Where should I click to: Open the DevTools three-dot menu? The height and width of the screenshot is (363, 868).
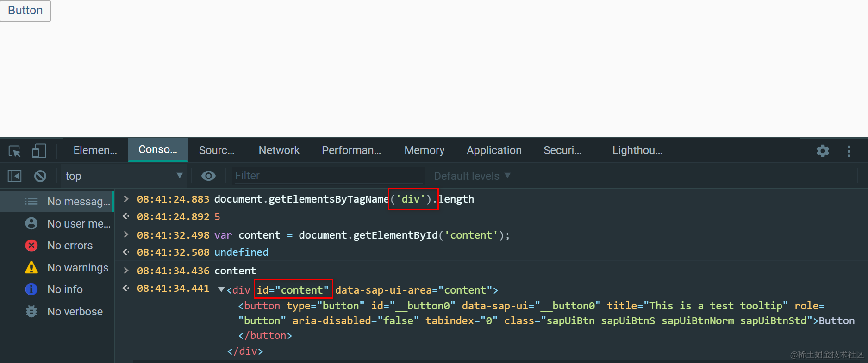[849, 151]
